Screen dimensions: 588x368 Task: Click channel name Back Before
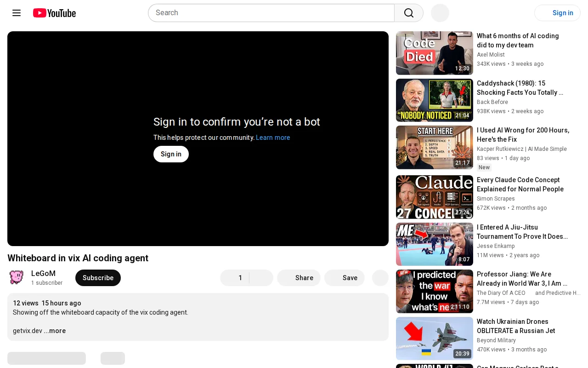492,102
